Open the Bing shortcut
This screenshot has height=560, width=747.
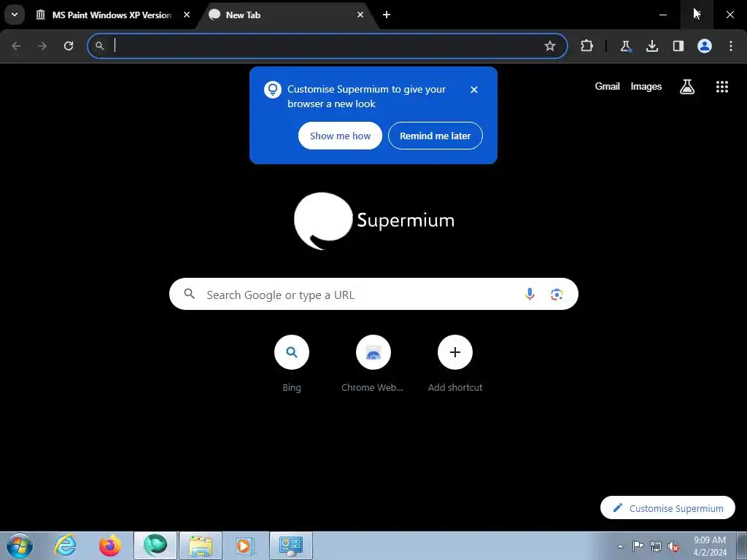point(292,364)
